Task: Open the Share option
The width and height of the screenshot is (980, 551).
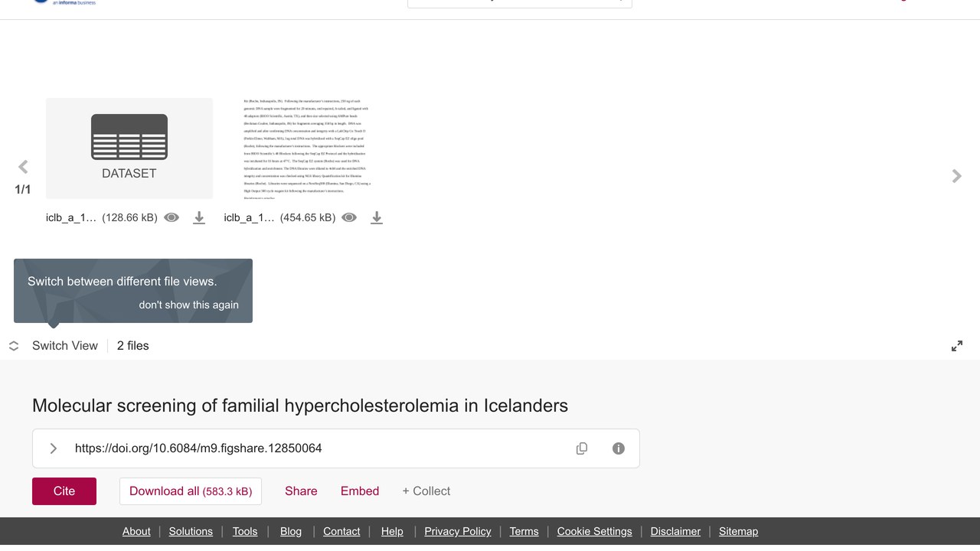Action: coord(301,491)
